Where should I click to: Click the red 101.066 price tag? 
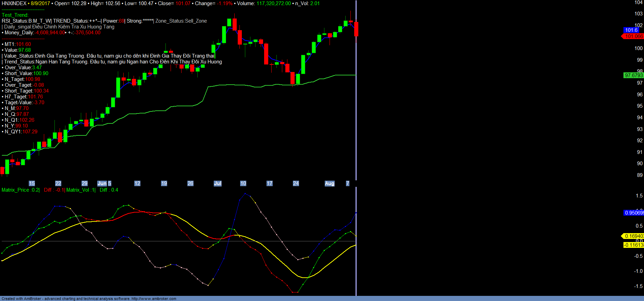633,36
